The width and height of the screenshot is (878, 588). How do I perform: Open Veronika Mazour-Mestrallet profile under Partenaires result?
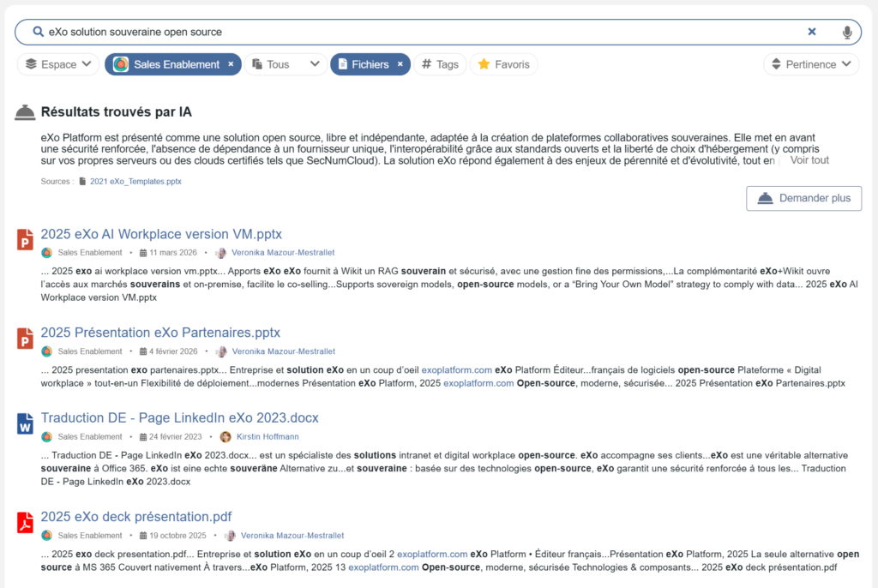(x=283, y=351)
